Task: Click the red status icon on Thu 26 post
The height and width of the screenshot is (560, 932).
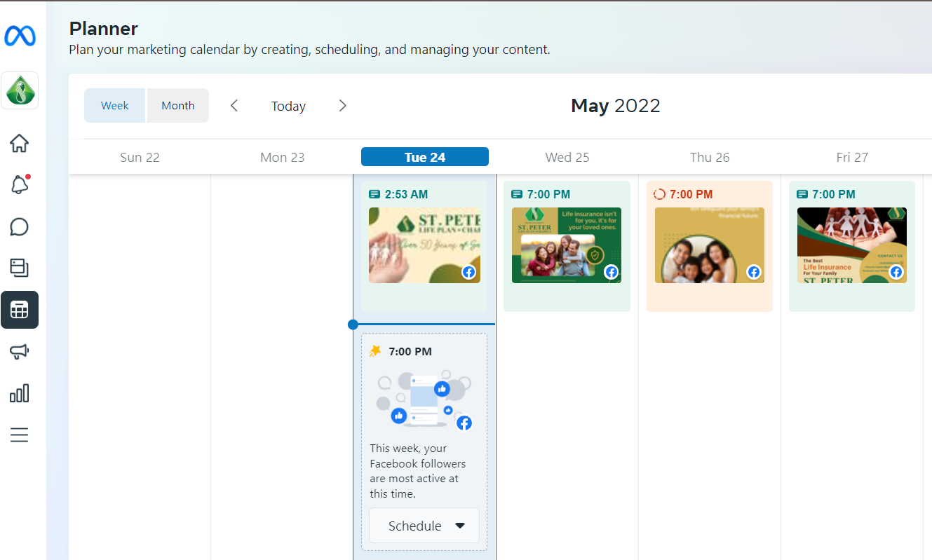Action: [659, 194]
